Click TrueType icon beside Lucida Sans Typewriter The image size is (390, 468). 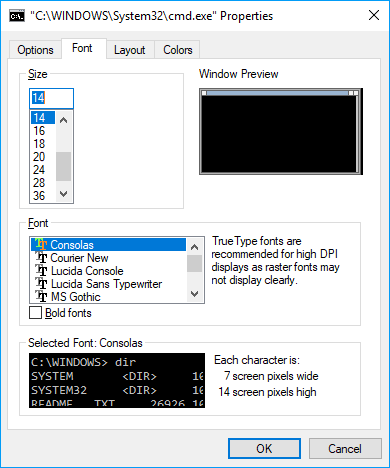point(41,284)
